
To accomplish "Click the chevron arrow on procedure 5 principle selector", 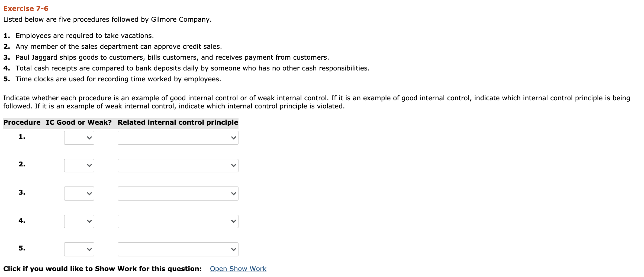I will coord(234,249).
